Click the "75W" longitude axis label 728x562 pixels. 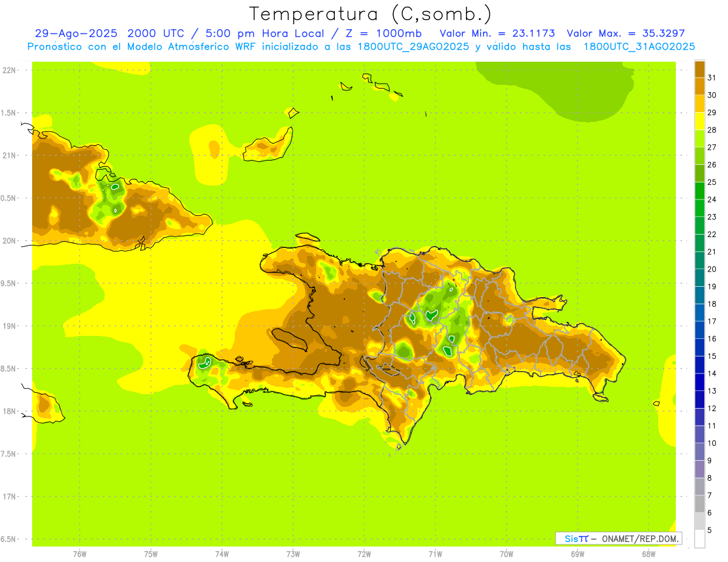click(x=151, y=554)
